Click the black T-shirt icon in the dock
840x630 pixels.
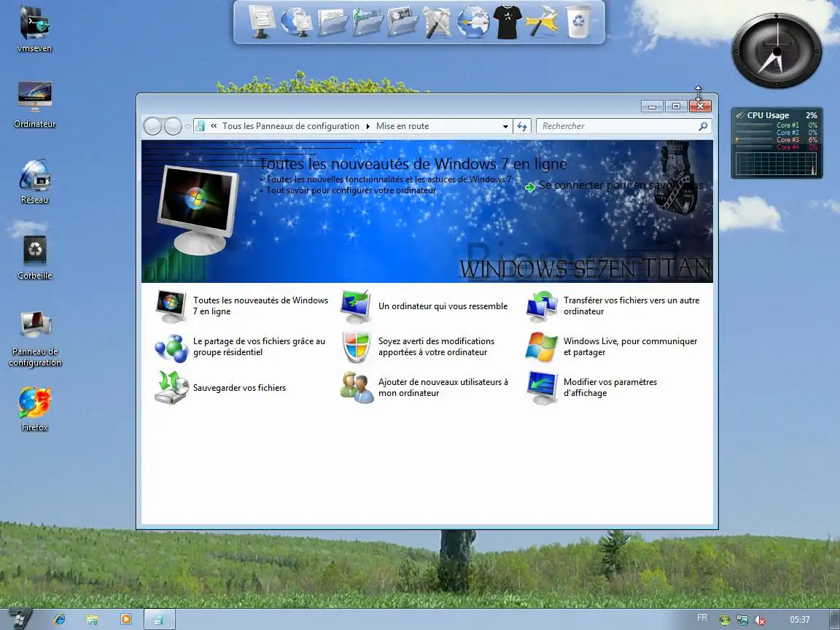pos(507,22)
